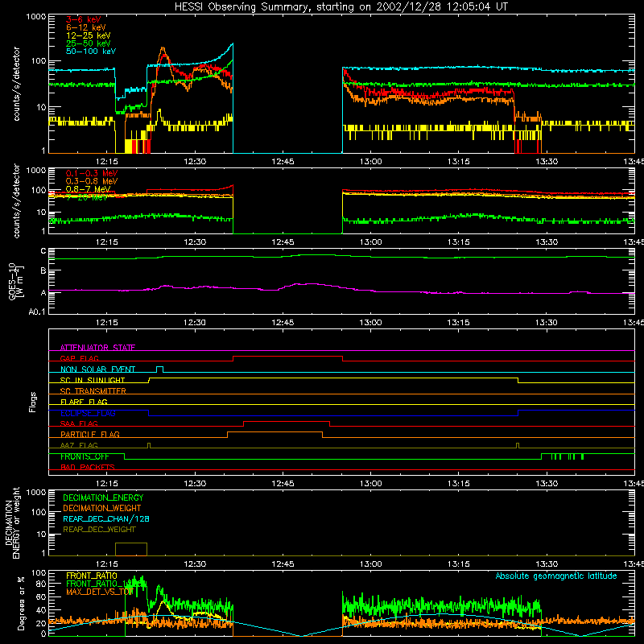The image size is (644, 644).
Task: Click the 25-50 keV legend entry
Action: click(89, 43)
